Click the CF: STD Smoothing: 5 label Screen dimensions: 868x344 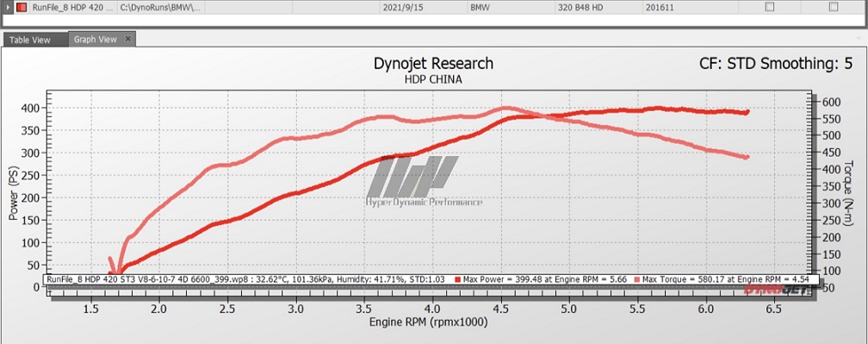pyautogui.click(x=776, y=65)
